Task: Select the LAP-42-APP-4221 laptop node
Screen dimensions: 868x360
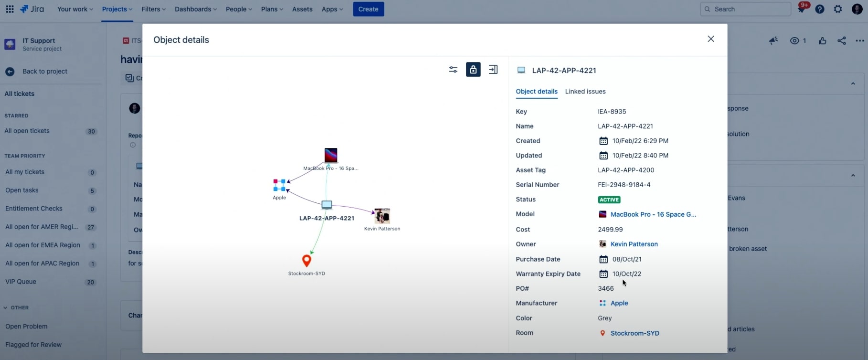Action: click(327, 205)
